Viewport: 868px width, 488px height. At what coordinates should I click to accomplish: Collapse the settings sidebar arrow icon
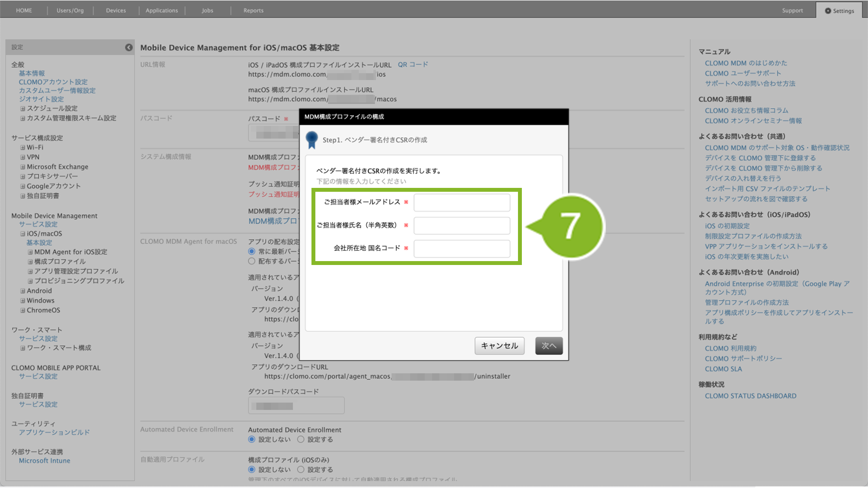coord(128,47)
